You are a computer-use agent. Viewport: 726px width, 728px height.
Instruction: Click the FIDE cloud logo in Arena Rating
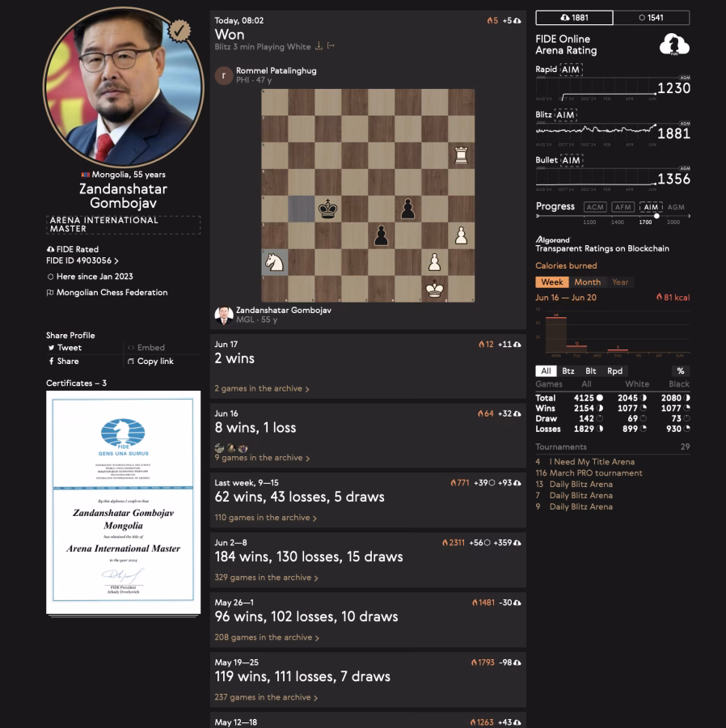(x=674, y=44)
